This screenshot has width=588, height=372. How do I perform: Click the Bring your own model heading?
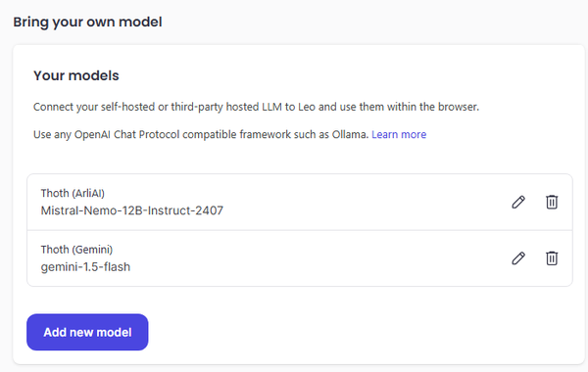(x=88, y=23)
